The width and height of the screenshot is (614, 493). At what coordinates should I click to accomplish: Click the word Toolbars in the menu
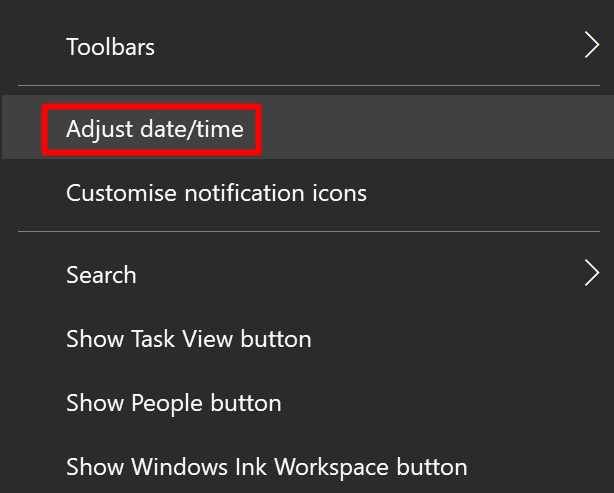110,47
